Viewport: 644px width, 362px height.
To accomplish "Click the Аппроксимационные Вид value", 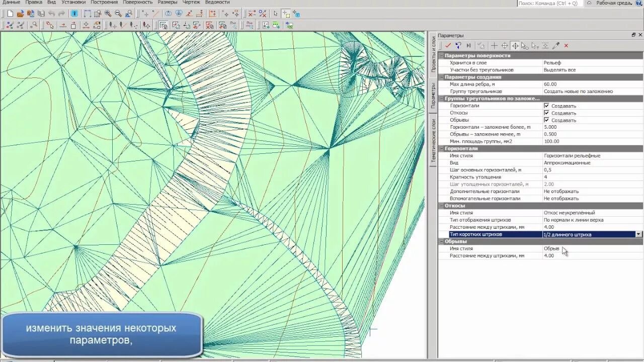I will click(567, 163).
